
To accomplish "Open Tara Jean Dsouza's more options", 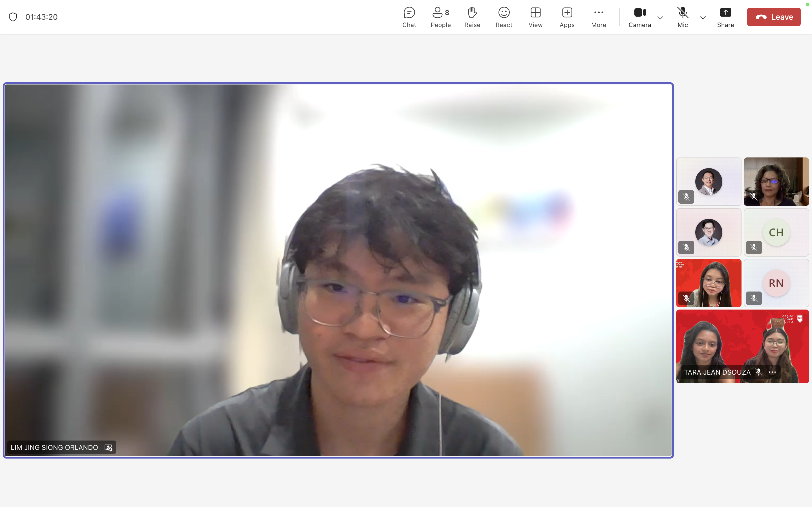I will [x=772, y=372].
